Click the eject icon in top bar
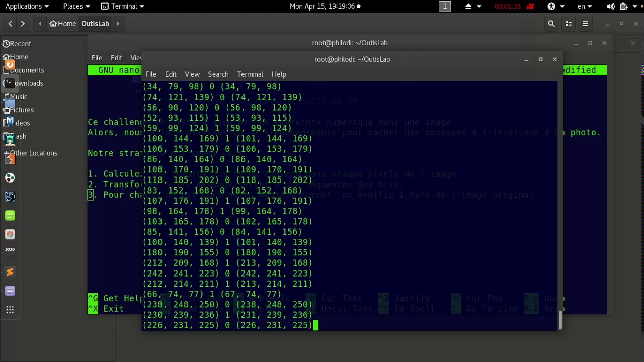 [x=468, y=6]
